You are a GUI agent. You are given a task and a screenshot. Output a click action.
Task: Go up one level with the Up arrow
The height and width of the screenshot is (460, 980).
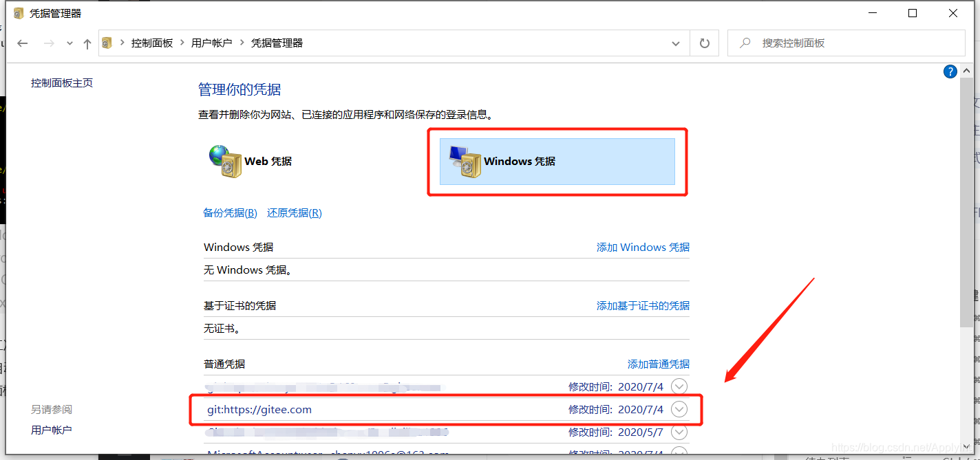(x=87, y=43)
